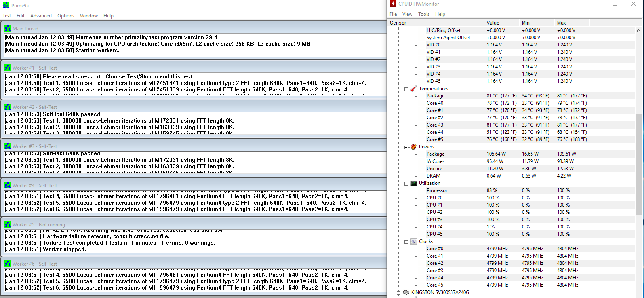
Task: Open the File menu in HWMonitor
Action: tap(393, 14)
